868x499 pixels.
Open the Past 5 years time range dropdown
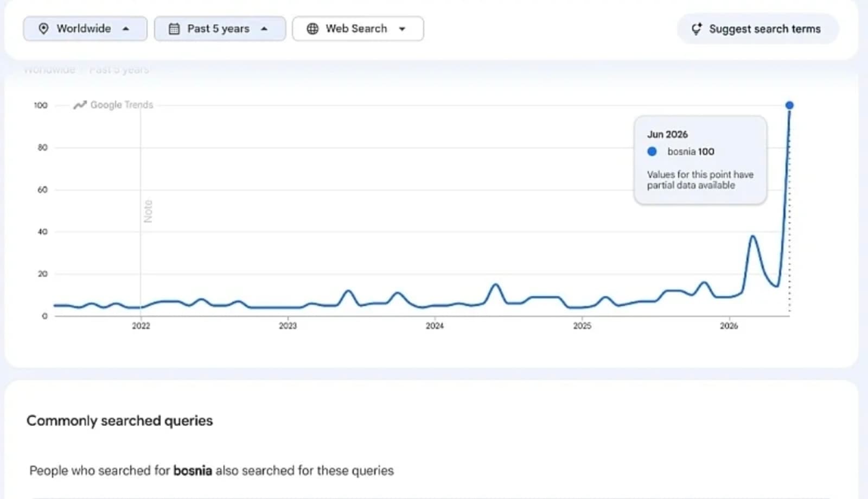tap(220, 29)
